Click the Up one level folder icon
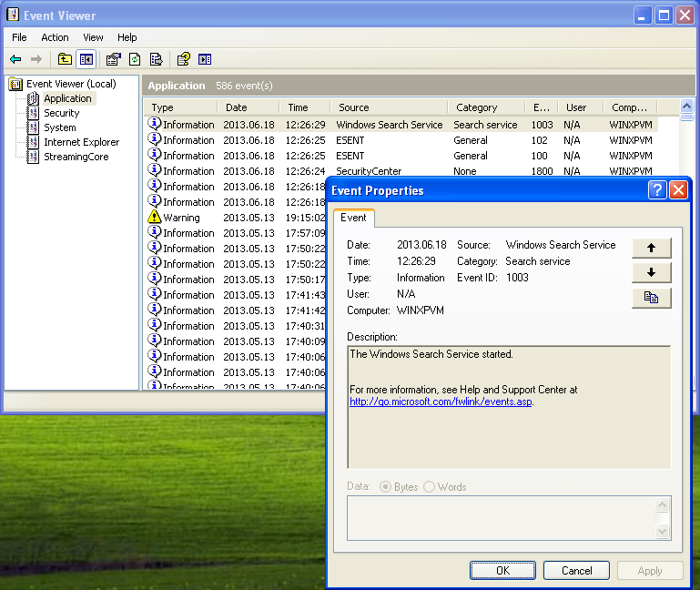This screenshot has width=700, height=590. click(x=65, y=59)
